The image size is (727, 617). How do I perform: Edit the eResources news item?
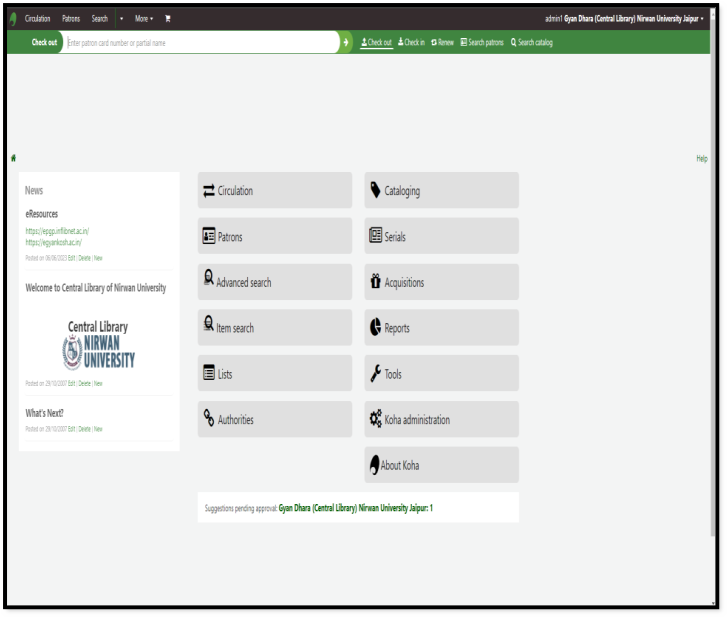click(71, 258)
